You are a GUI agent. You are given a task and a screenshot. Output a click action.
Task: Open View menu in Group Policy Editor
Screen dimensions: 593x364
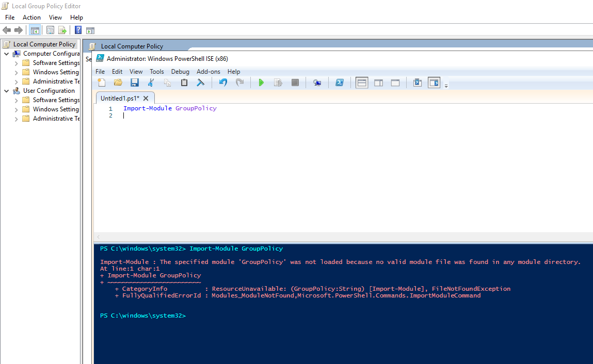55,18
